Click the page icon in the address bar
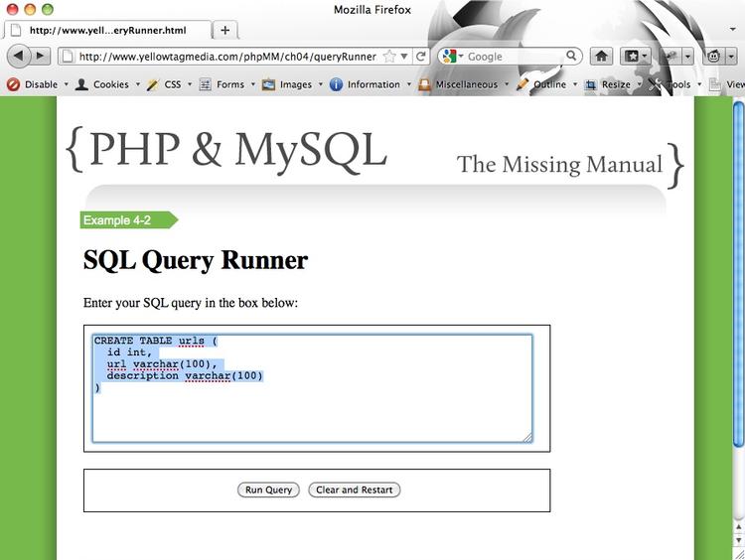This screenshot has width=745, height=560. coord(68,57)
